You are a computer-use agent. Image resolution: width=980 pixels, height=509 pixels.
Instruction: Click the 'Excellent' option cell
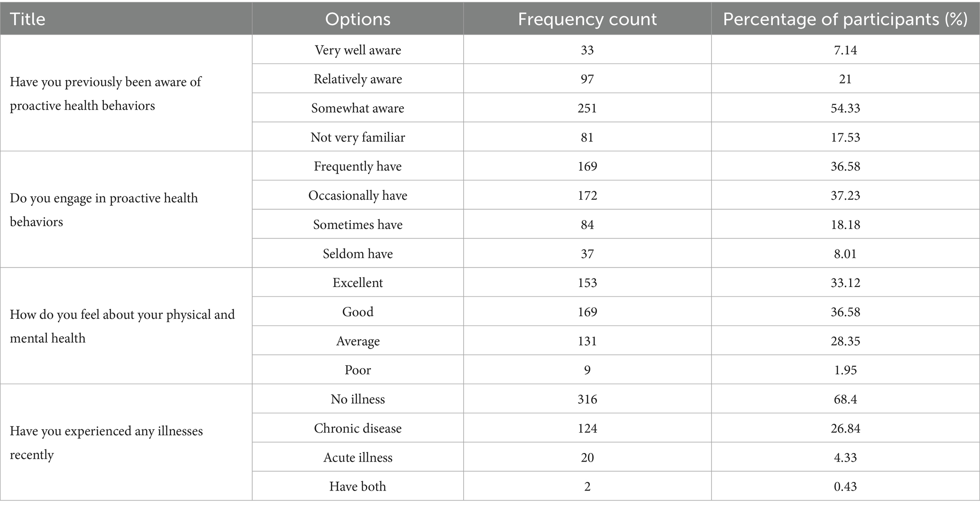point(357,283)
